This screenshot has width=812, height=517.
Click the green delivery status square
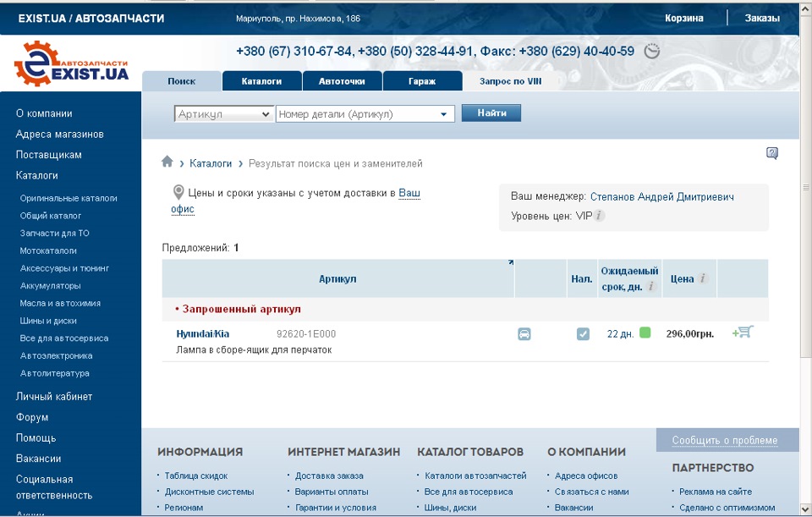[x=645, y=333]
